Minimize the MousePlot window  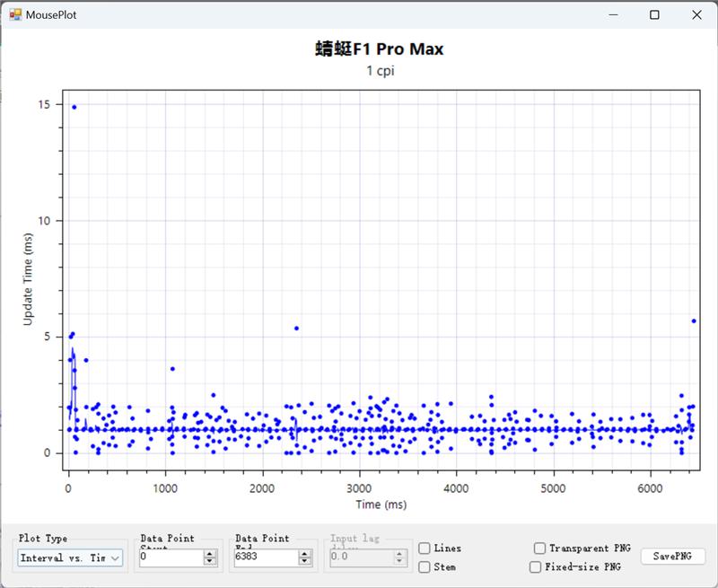[x=613, y=14]
